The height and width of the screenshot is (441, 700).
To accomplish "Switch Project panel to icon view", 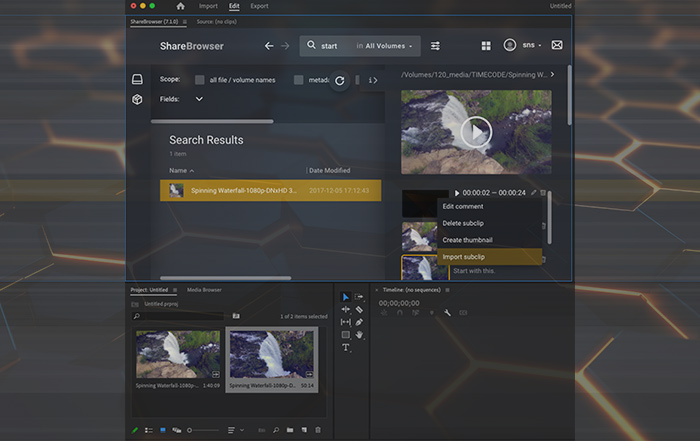I will coord(163,430).
